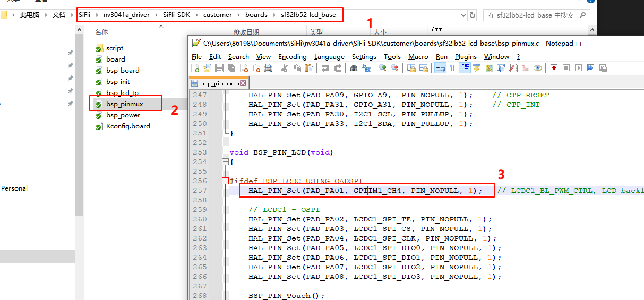Select the bsp_board file in Explorer

[x=123, y=70]
